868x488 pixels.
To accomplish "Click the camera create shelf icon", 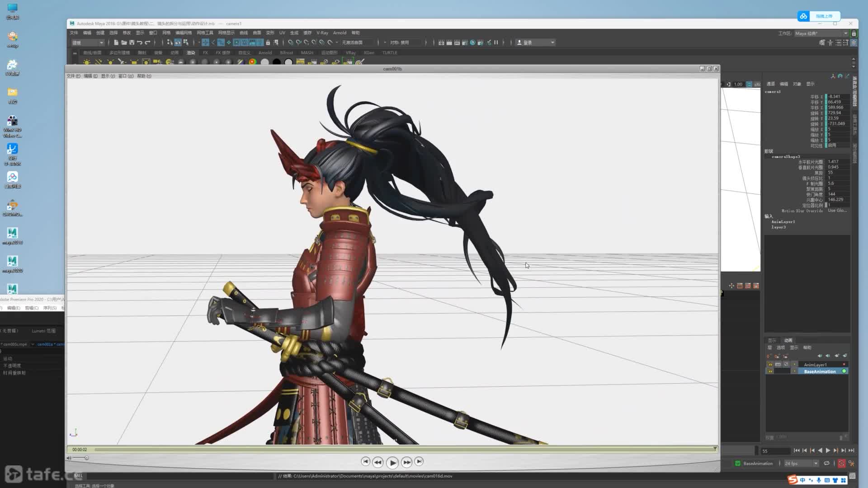I will point(157,62).
